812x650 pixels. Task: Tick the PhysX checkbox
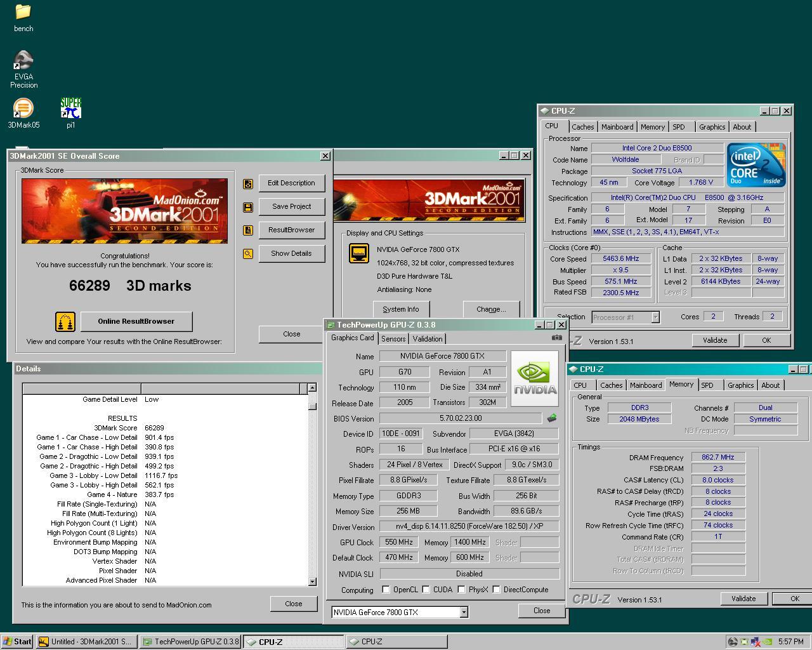coord(461,590)
